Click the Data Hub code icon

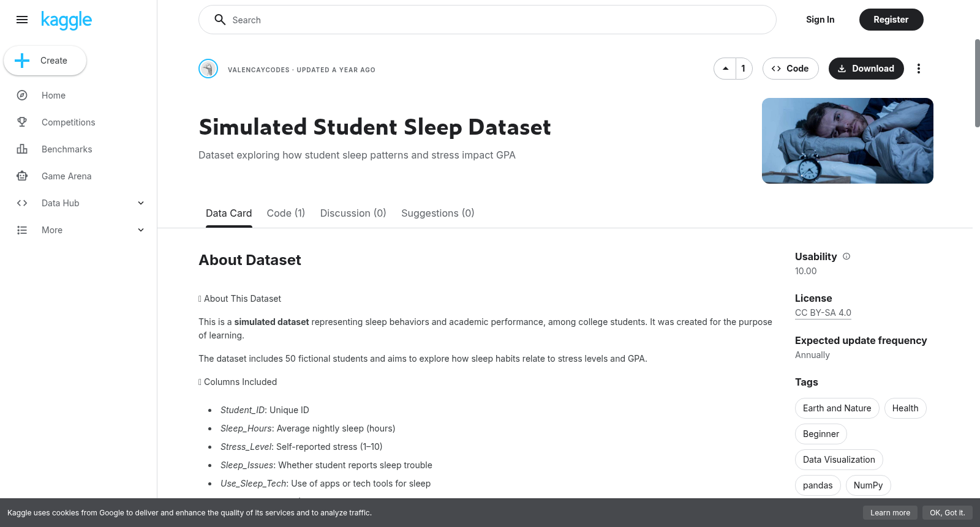click(22, 203)
